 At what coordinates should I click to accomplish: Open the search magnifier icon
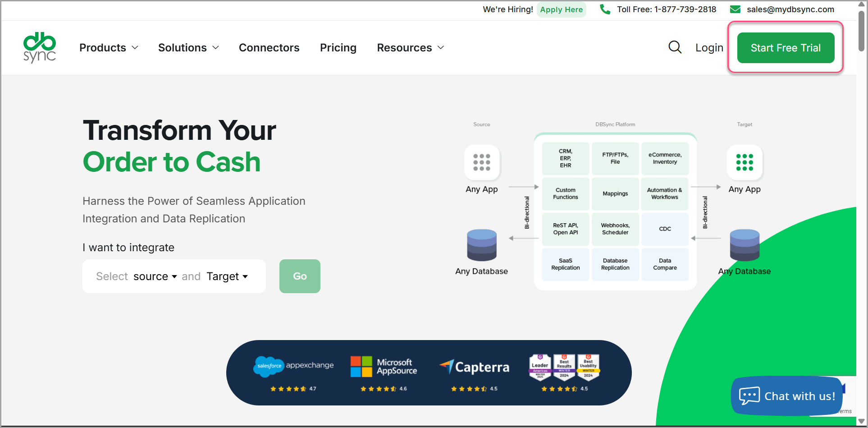coord(675,47)
